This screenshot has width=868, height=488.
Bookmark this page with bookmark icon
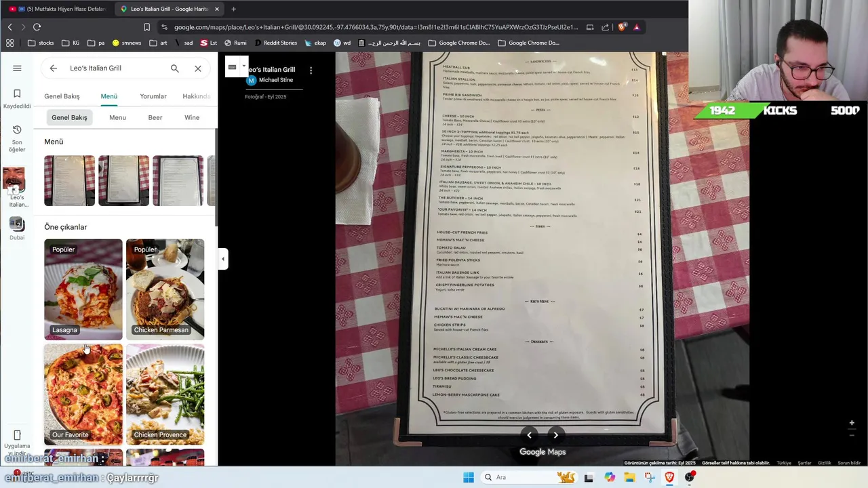click(146, 27)
